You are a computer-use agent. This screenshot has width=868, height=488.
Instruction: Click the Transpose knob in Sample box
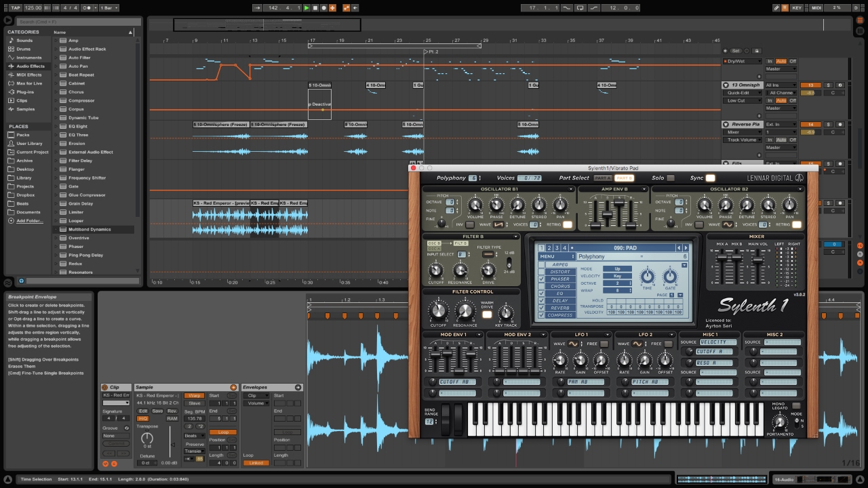[x=147, y=439]
